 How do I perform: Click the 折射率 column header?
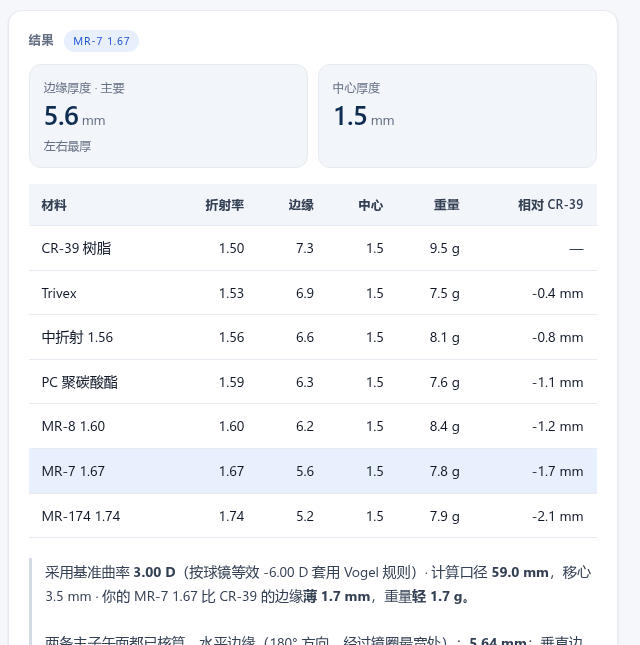(225, 205)
